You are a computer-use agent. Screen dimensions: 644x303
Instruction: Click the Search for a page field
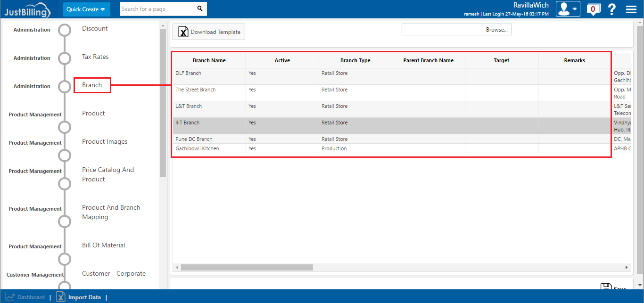point(157,9)
